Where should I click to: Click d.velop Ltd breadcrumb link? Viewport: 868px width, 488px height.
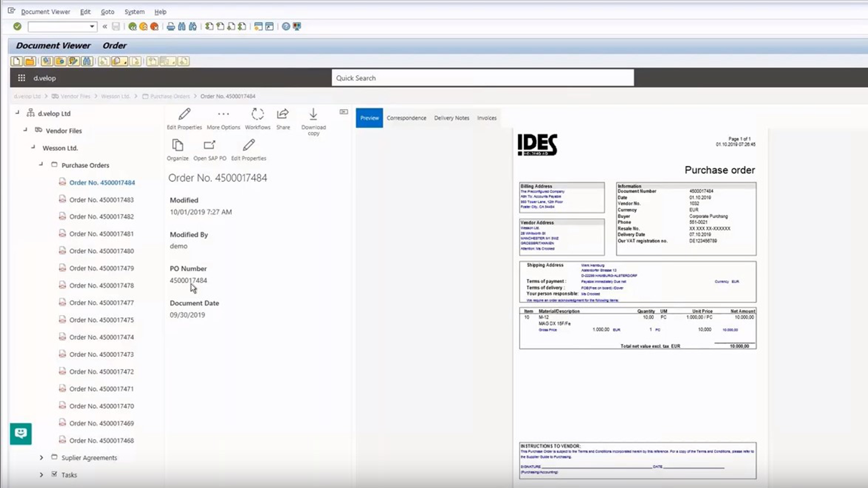coord(27,96)
